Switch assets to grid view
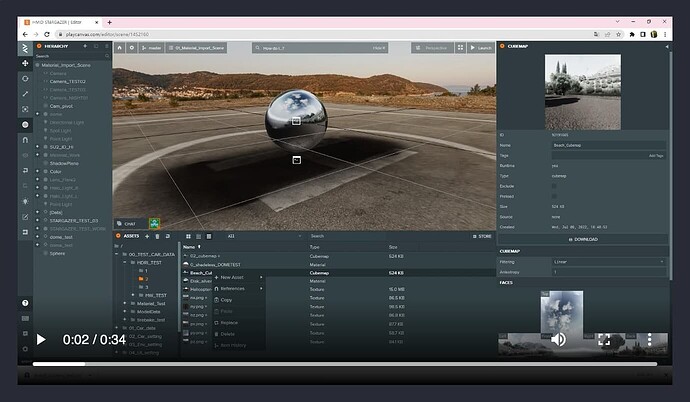690x402 pixels. click(186, 236)
